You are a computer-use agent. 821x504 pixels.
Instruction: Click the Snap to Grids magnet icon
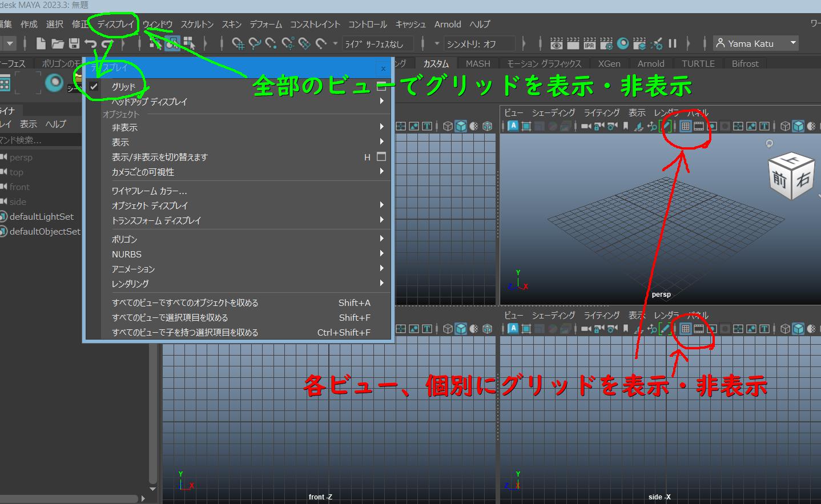pos(238,43)
